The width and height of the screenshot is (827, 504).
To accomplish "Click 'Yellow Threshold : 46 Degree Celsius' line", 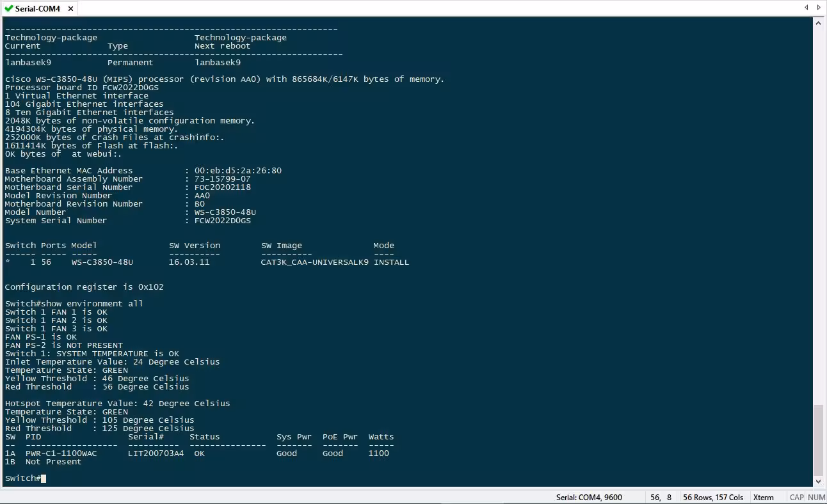I will pyautogui.click(x=97, y=379).
